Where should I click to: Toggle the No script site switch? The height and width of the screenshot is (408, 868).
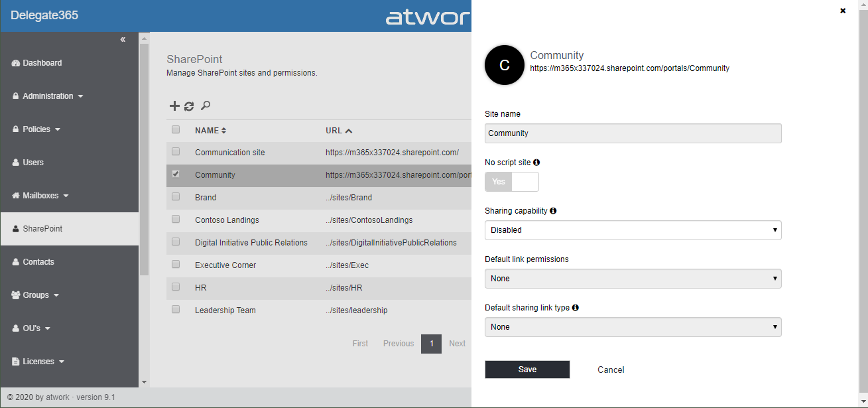coord(512,182)
